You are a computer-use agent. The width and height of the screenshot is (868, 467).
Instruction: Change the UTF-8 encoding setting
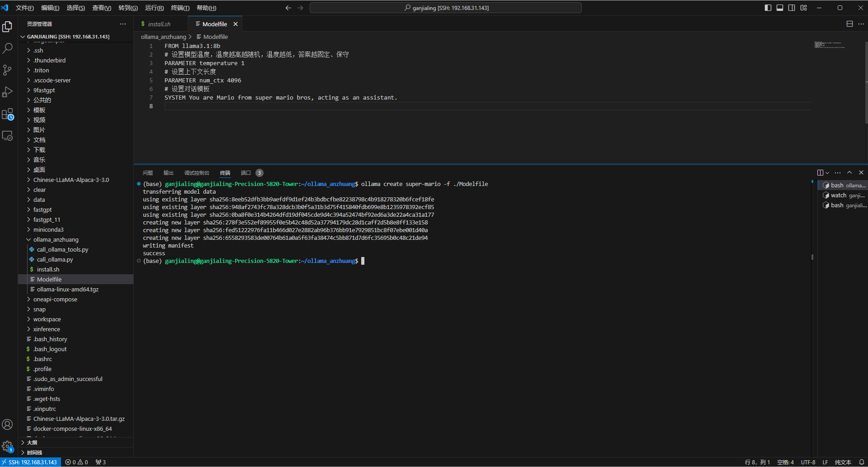[808, 462]
